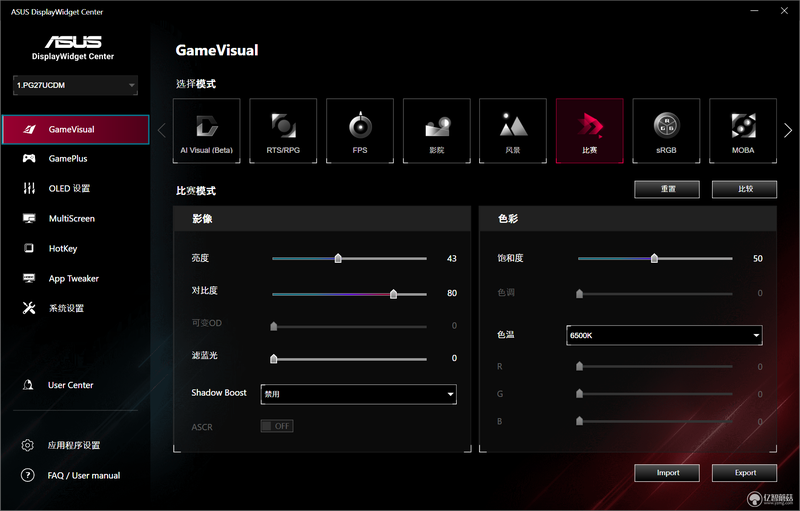This screenshot has height=511, width=800.
Task: Click the 选择模式 heading
Action: coord(196,84)
